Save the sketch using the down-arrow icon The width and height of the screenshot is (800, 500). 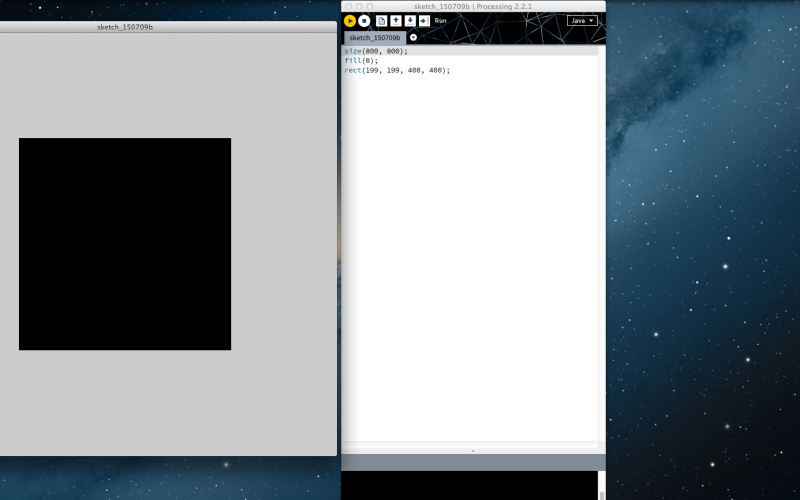pyautogui.click(x=410, y=21)
